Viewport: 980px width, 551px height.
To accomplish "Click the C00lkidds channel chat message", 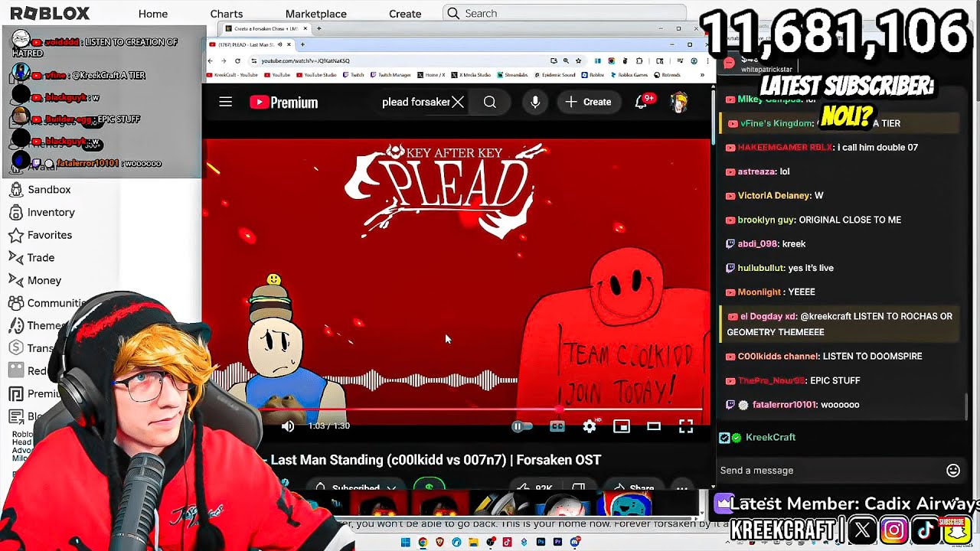I will tap(824, 357).
